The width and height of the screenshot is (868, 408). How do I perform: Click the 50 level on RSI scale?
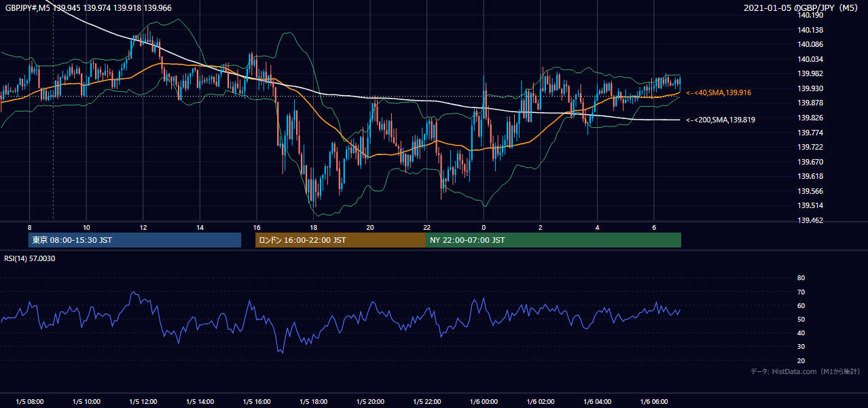(801, 319)
